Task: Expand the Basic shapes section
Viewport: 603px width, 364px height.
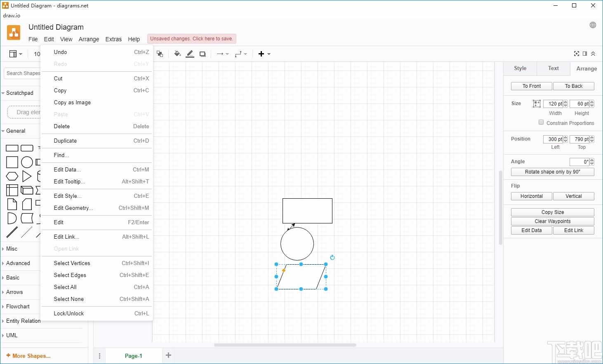Action: tap(13, 278)
